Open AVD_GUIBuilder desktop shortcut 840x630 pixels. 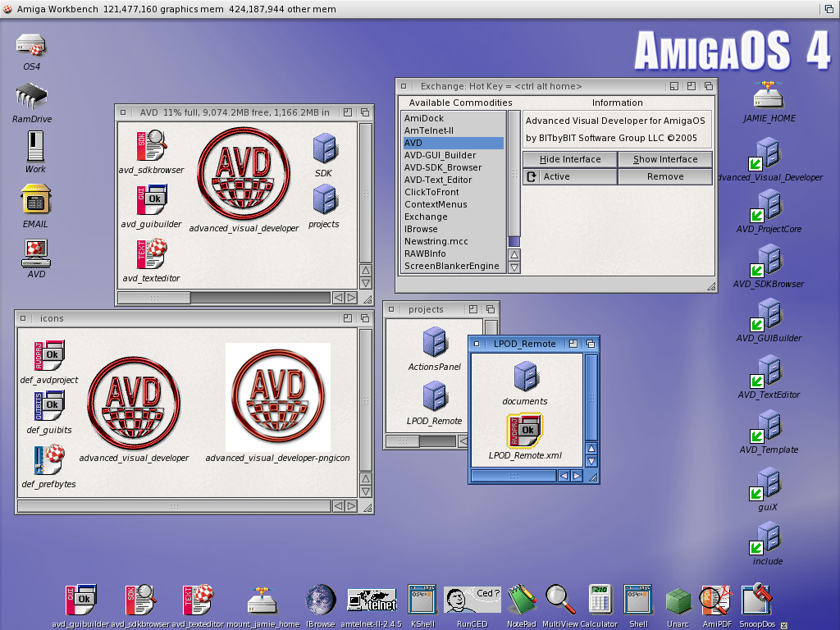[x=766, y=314]
